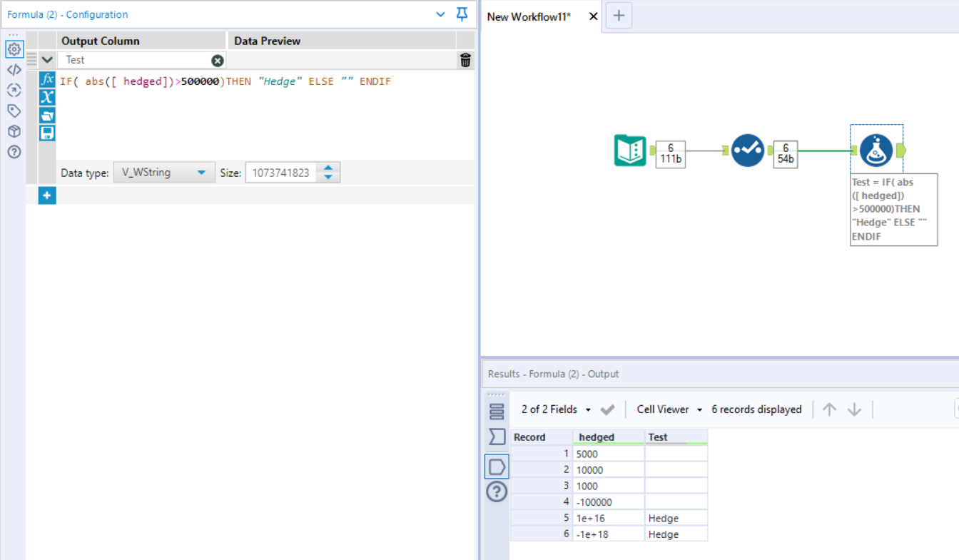
Task: Add a new expression with the plus button
Action: click(x=46, y=195)
